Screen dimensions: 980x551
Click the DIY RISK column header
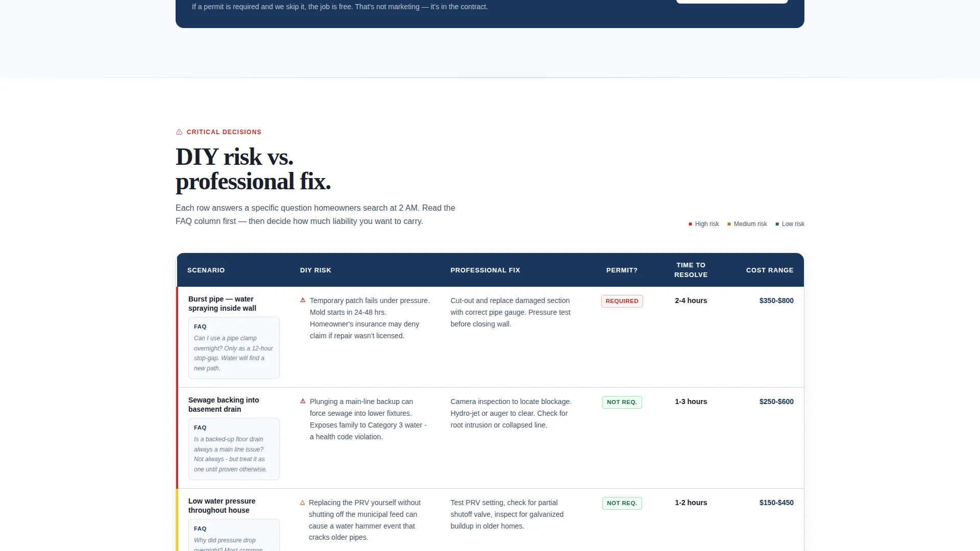(315, 270)
